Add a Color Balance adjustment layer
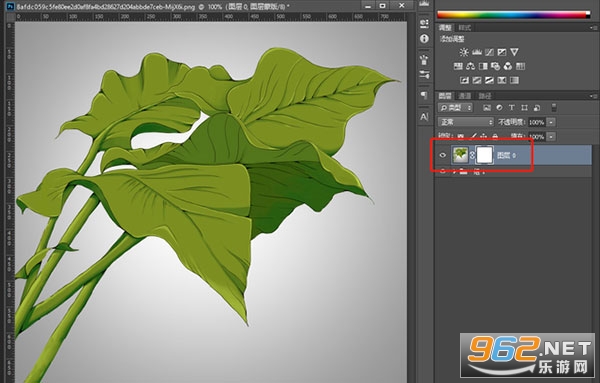 pyautogui.click(x=471, y=66)
